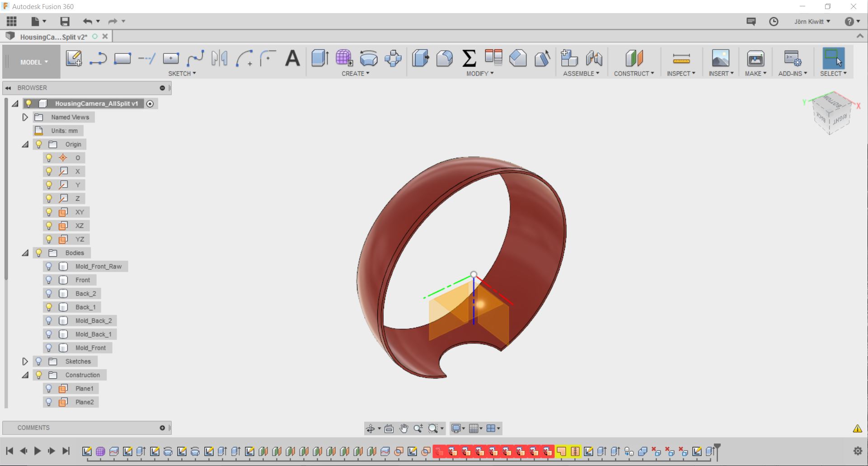Show the Mold_Back_2 body
Viewport: 868px width, 466px height.
coord(49,321)
